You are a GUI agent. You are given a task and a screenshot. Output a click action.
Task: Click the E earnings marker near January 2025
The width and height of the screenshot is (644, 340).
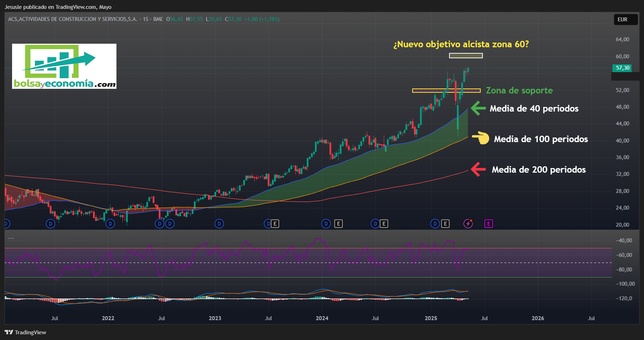445,223
